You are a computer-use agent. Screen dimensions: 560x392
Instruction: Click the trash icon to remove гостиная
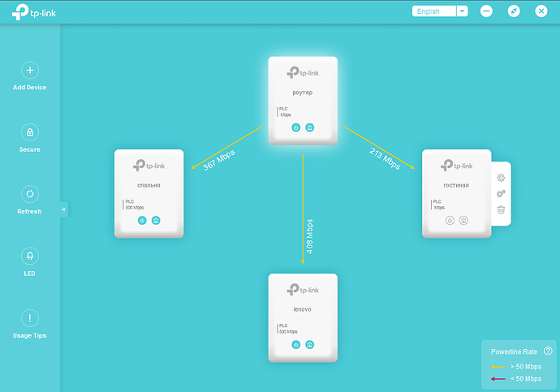pos(501,209)
